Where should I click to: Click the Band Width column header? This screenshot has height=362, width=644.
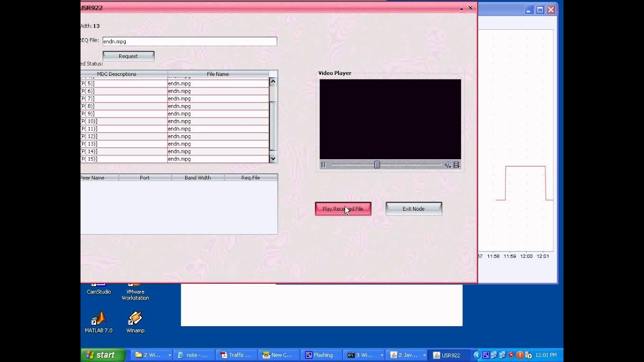click(x=198, y=177)
